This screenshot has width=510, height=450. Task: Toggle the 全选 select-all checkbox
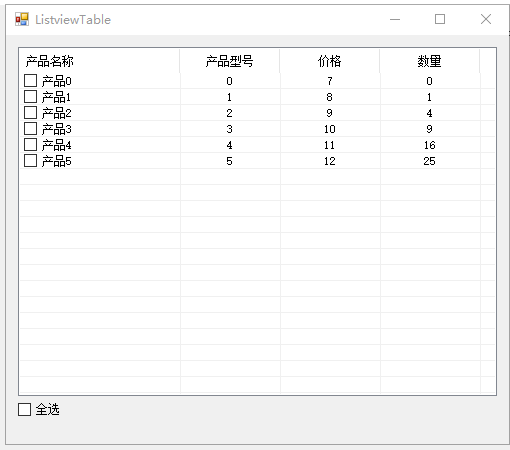coord(24,409)
